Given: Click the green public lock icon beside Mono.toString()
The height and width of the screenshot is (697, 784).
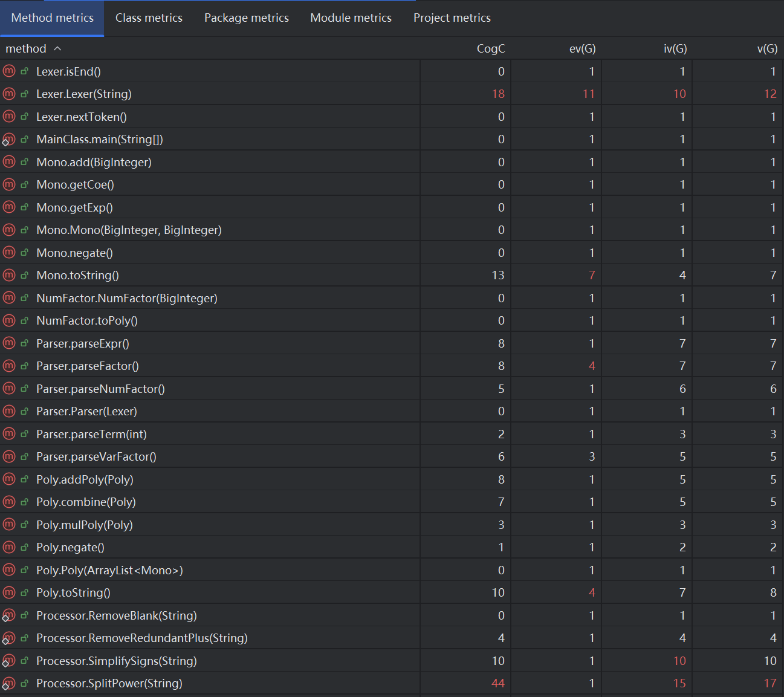Looking at the screenshot, I should click(25, 276).
